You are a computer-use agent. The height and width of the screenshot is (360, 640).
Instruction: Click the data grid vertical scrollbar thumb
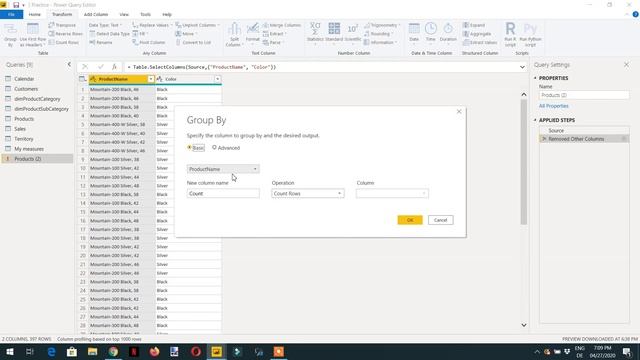click(524, 162)
